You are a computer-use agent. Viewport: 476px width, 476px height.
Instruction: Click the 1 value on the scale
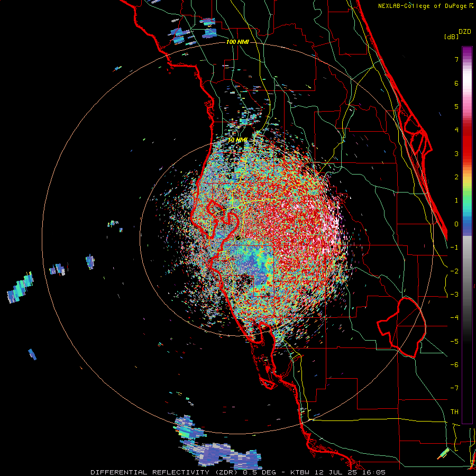(456, 200)
